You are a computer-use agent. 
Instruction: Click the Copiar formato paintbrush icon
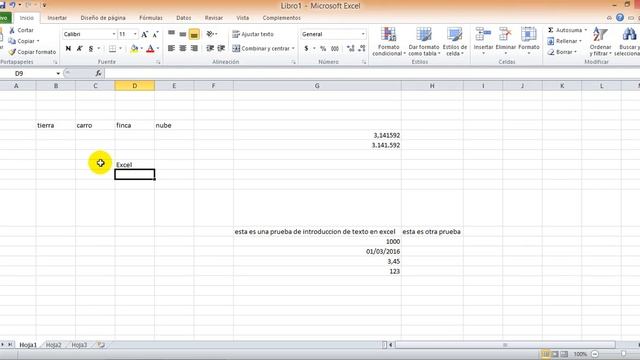12,52
